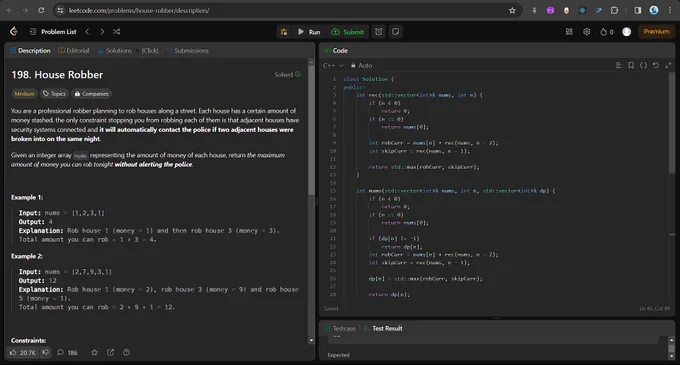Open the notes icon beside timer
This screenshot has height=365, width=680.
(396, 32)
